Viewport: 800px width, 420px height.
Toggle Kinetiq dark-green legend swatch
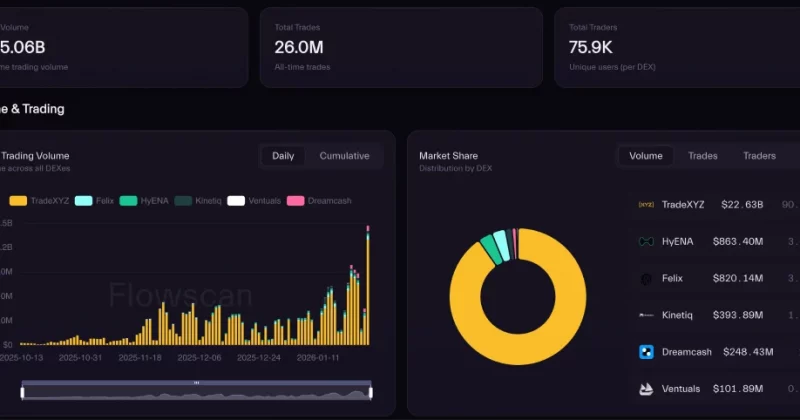pos(183,201)
